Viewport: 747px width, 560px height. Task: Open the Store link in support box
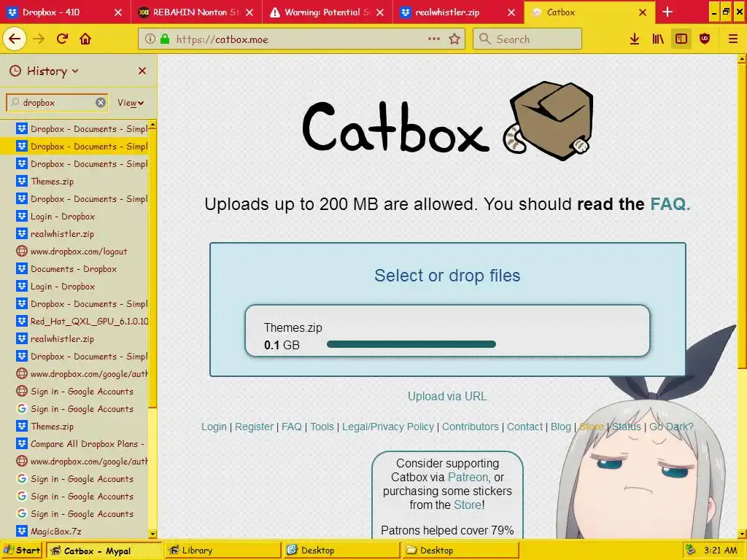click(x=468, y=505)
